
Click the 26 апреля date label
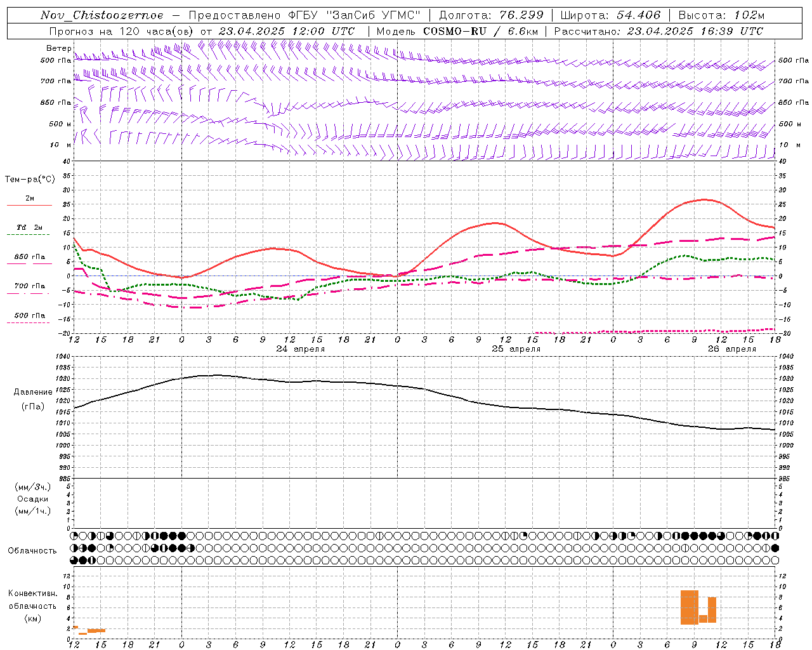pyautogui.click(x=732, y=349)
